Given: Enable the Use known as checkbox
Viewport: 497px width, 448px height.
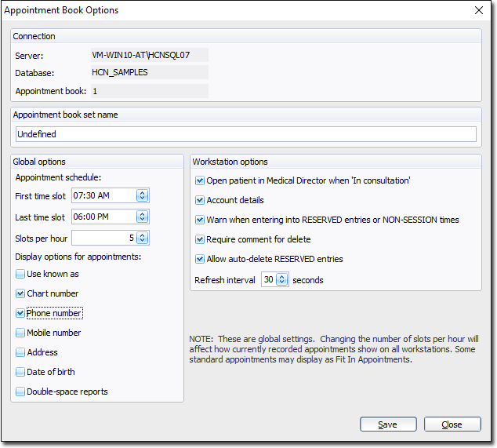Looking at the screenshot, I should (x=20, y=274).
